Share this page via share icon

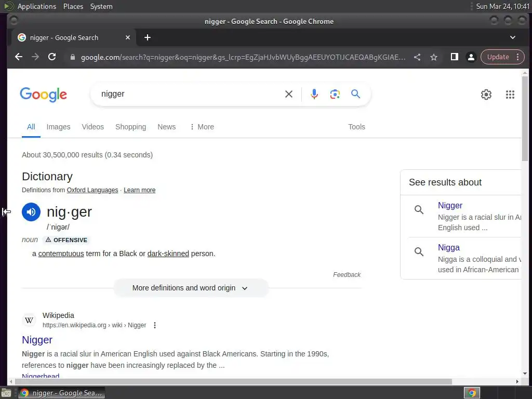point(417,57)
